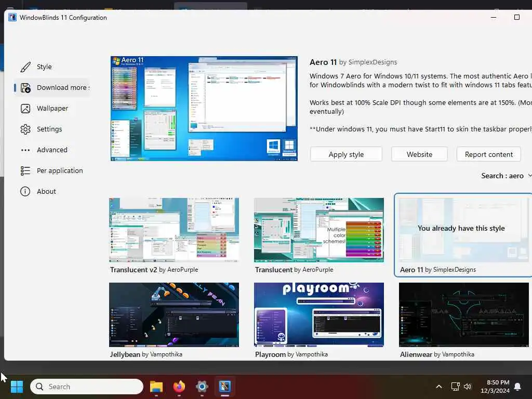Click the Report content button
The image size is (532, 399).
488,154
